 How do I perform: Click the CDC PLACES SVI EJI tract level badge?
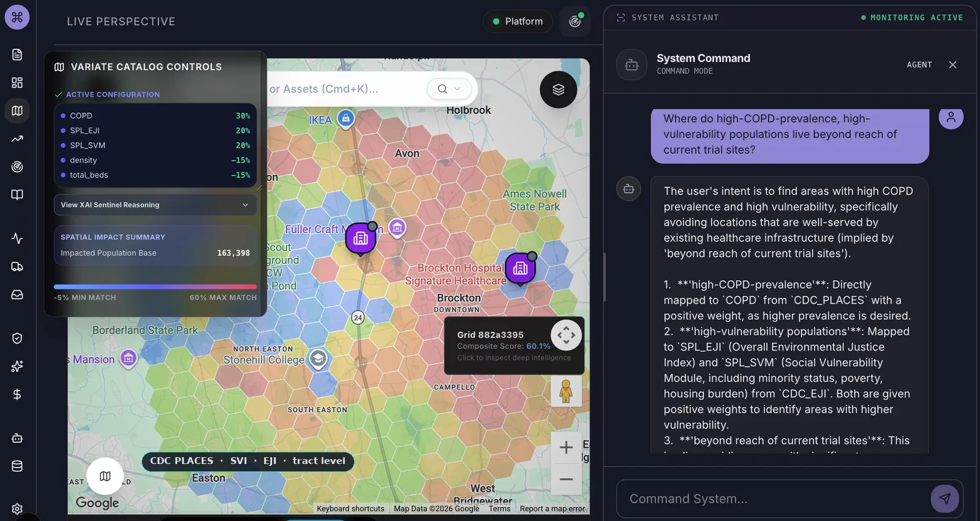pyautogui.click(x=247, y=461)
